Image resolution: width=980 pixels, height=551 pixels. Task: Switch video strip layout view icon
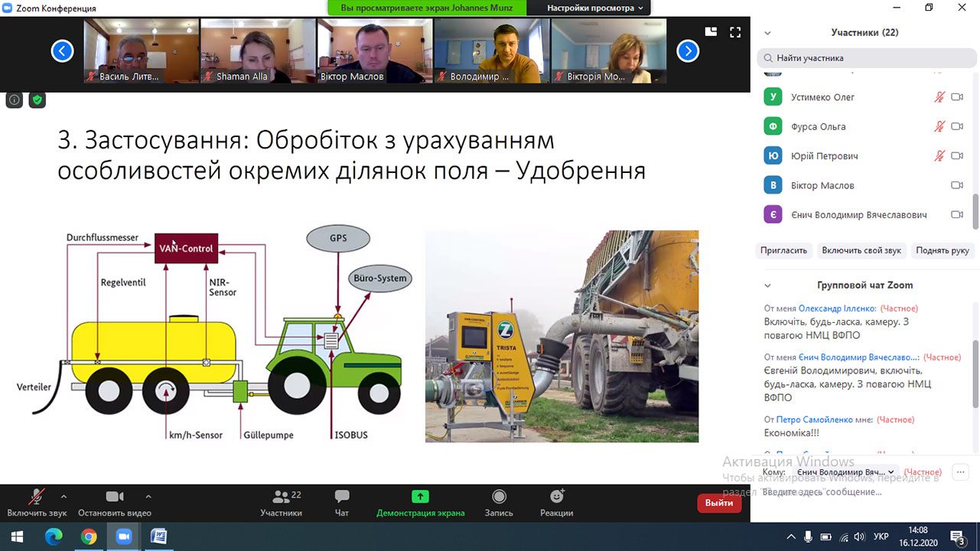click(x=711, y=32)
